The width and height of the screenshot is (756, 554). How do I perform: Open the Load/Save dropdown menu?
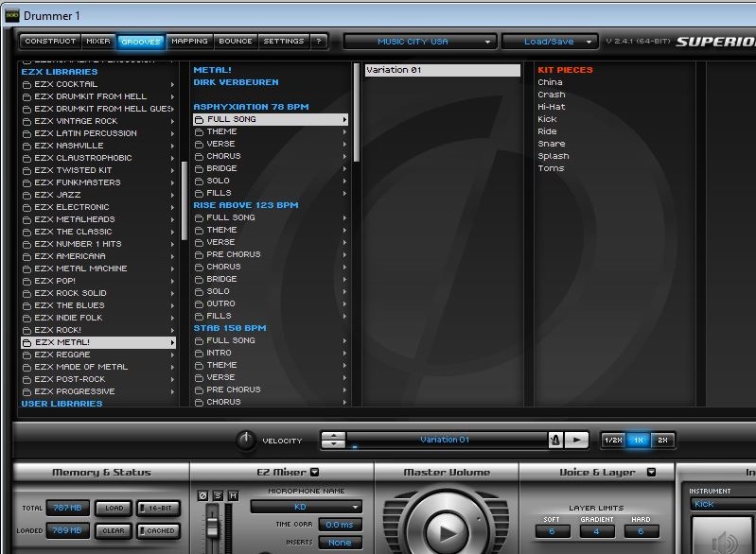coord(550,42)
